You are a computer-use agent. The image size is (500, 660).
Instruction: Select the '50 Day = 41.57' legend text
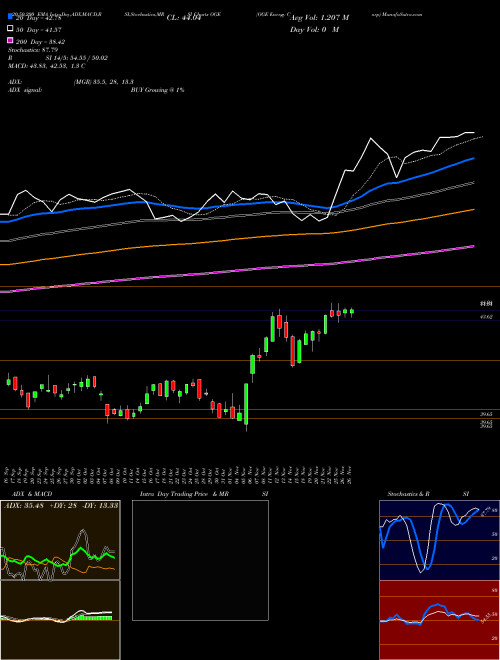39,29
